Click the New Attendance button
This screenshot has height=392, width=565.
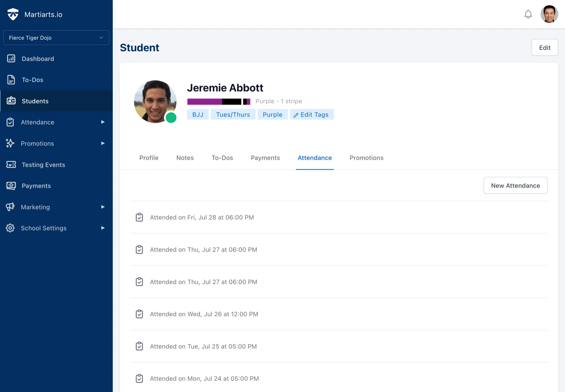click(x=515, y=185)
